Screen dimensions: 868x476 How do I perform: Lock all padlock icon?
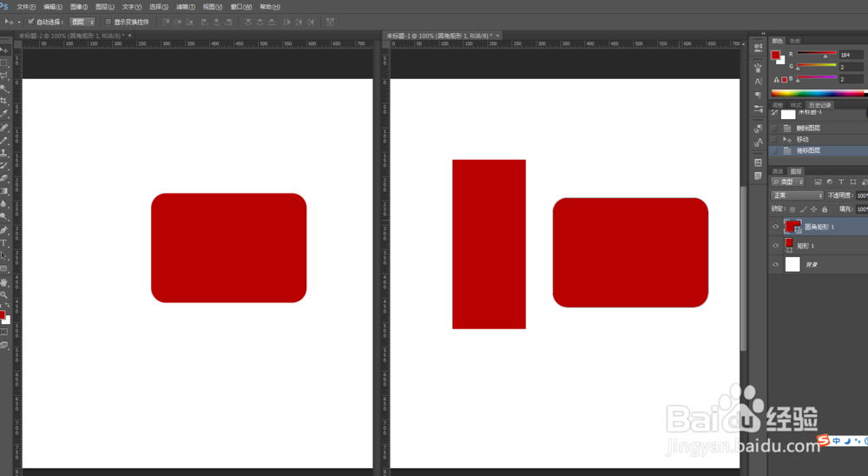(x=825, y=209)
